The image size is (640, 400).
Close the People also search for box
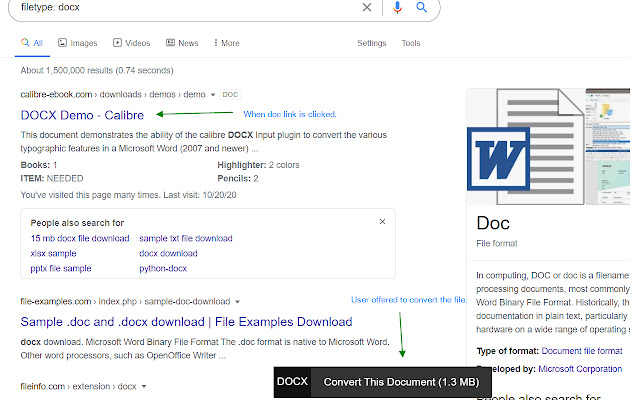[382, 222]
